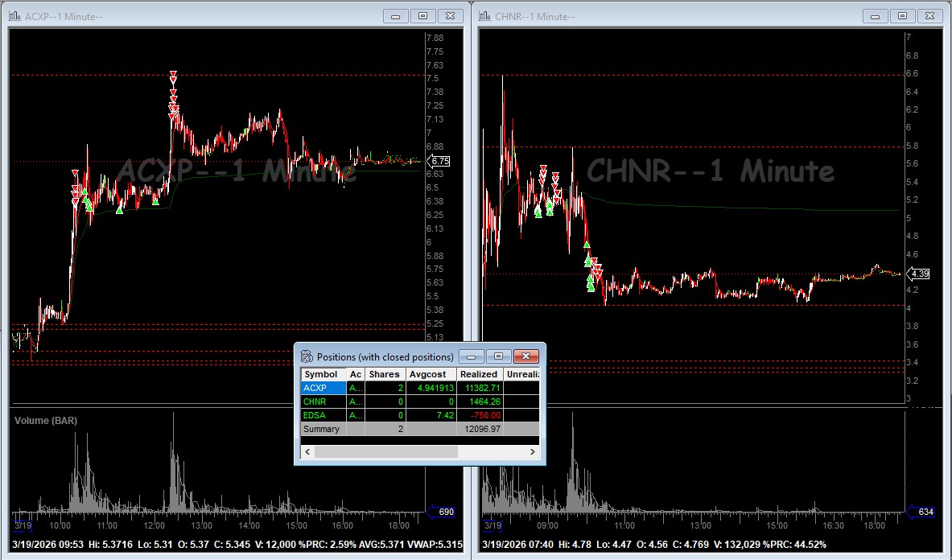Maximize the CHNR chart window

tap(903, 16)
